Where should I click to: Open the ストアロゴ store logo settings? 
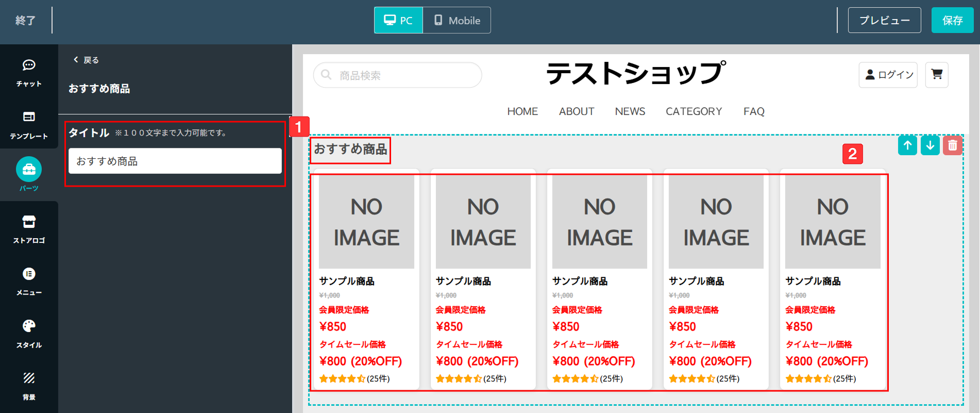29,228
